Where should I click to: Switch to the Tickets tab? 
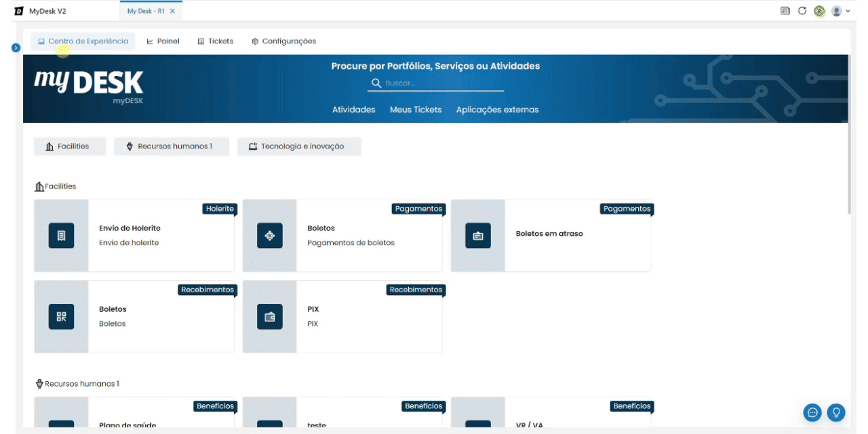(x=216, y=41)
